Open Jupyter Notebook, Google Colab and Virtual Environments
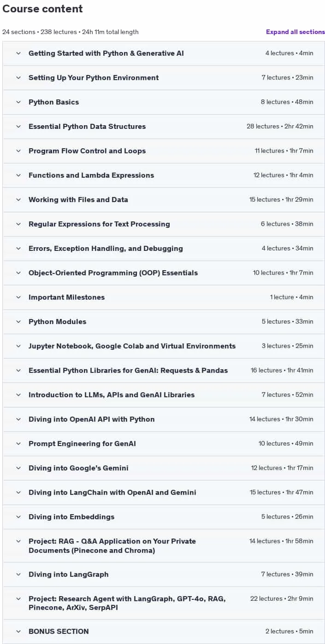This screenshot has height=644, width=325. click(x=164, y=346)
